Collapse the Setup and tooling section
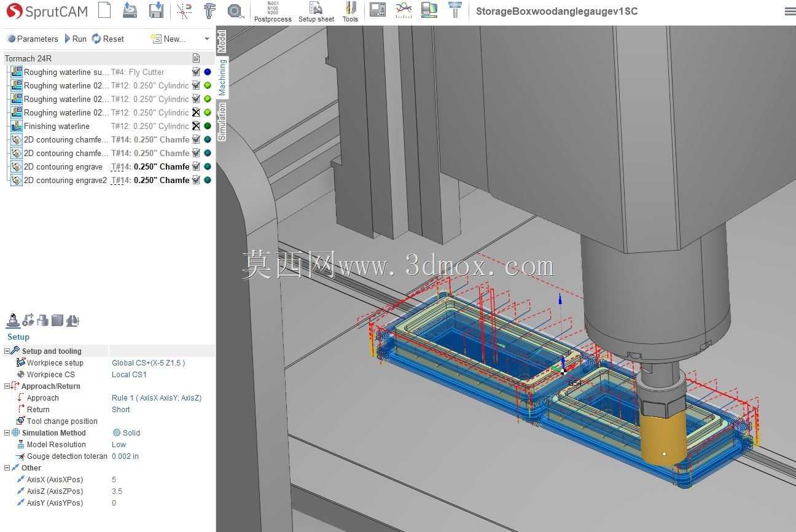Viewport: 796px width, 532px height. click(7, 351)
